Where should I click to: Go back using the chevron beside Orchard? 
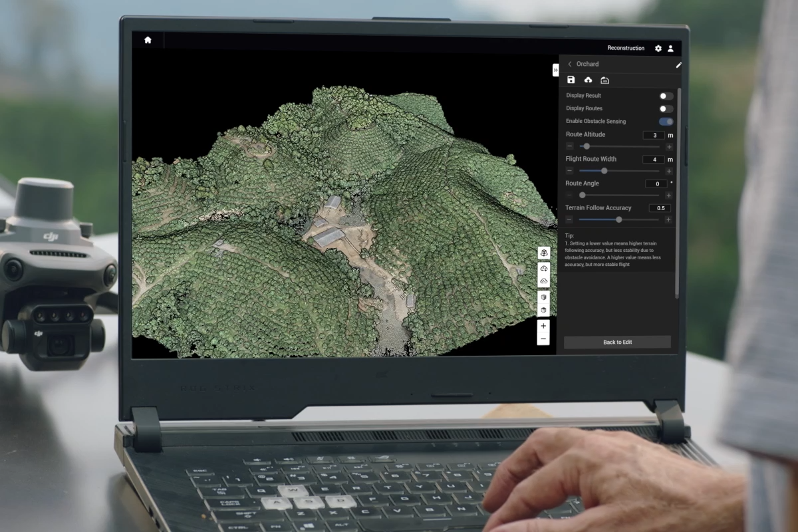570,65
